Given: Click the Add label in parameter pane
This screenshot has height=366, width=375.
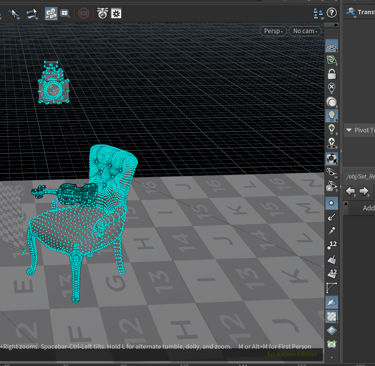Looking at the screenshot, I should [369, 208].
